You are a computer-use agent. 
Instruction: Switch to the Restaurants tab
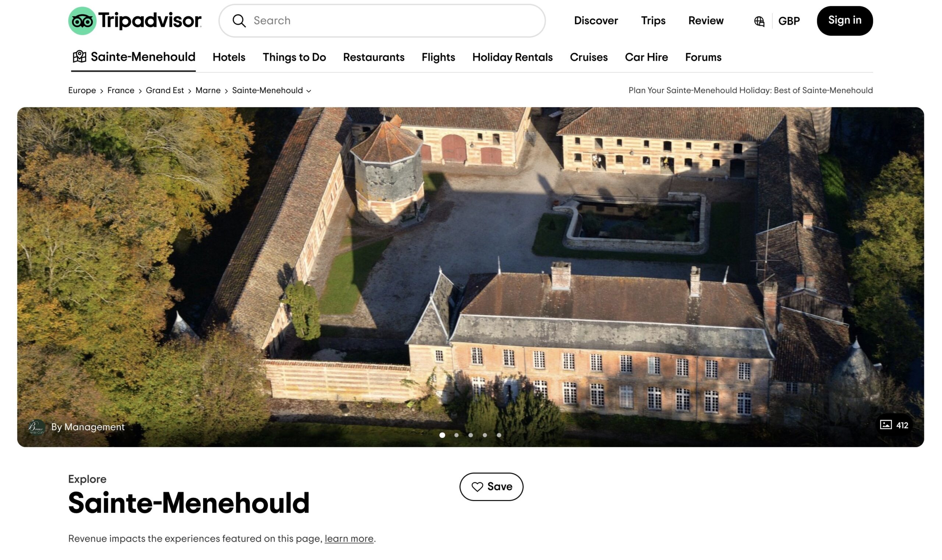pos(373,57)
